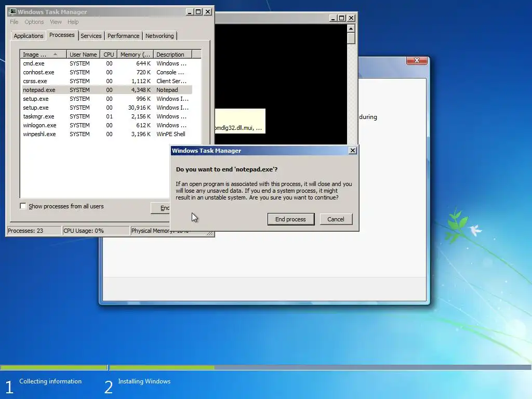Click Notepad description of notepad.exe
The width and height of the screenshot is (532, 399).
[x=167, y=90]
